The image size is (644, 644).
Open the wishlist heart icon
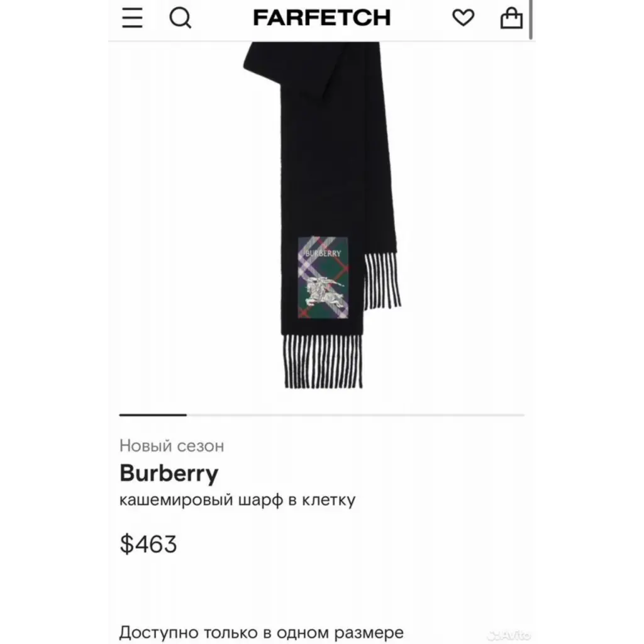(x=464, y=18)
